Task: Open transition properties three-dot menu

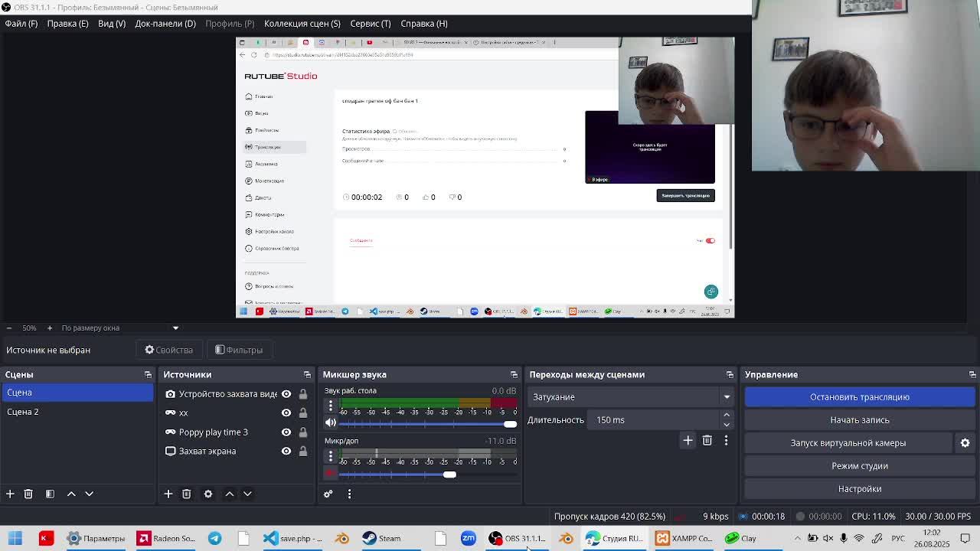Action: 726,440
